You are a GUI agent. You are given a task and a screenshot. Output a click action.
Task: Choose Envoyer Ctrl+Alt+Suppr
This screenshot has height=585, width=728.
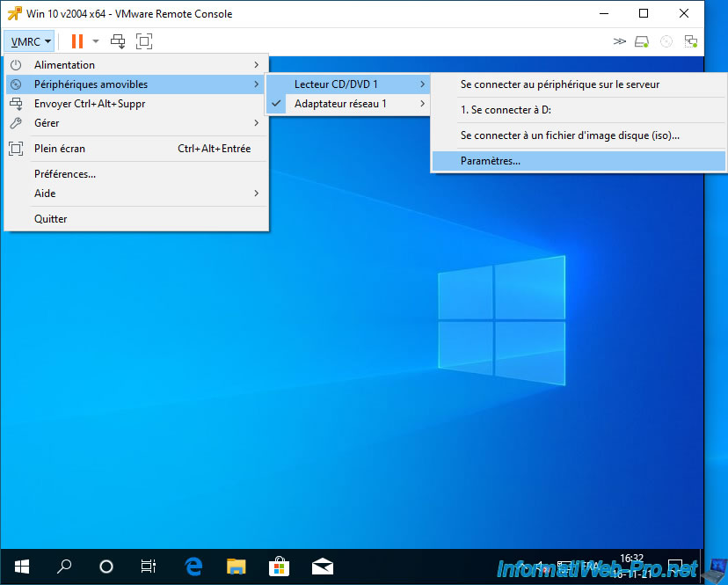[136, 104]
